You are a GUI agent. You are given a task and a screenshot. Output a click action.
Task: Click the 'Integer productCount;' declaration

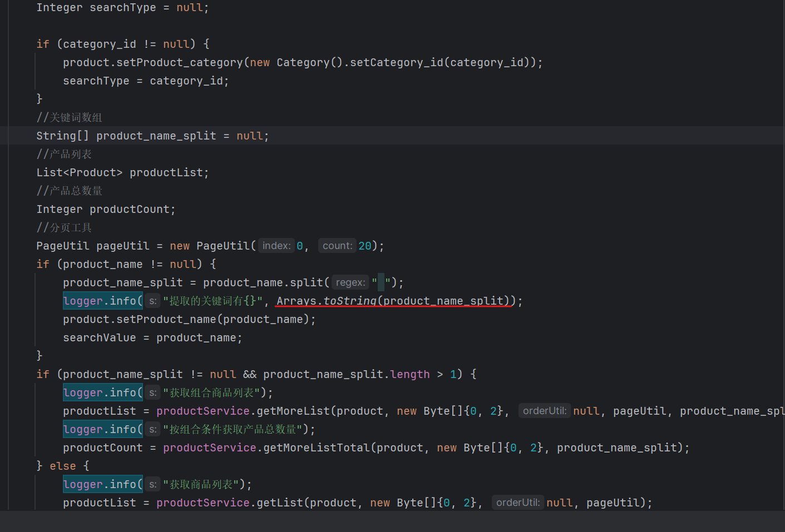tap(106, 209)
